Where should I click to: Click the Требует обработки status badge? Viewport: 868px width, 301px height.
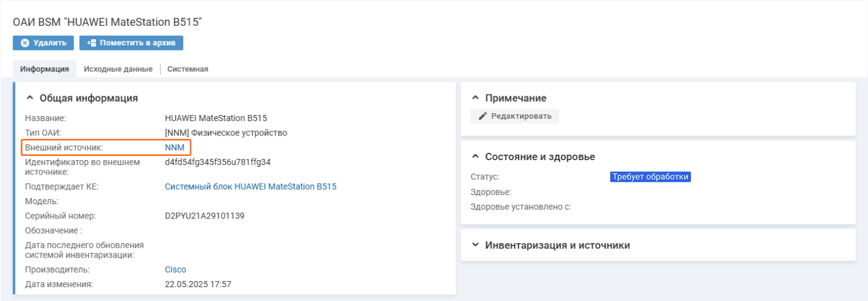(x=650, y=177)
